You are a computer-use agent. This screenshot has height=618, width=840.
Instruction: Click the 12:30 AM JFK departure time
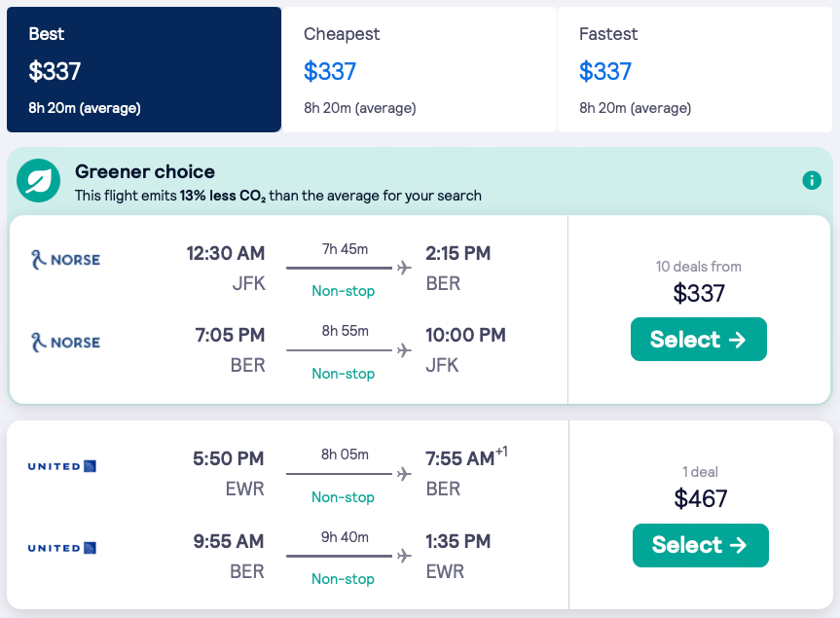point(226,254)
